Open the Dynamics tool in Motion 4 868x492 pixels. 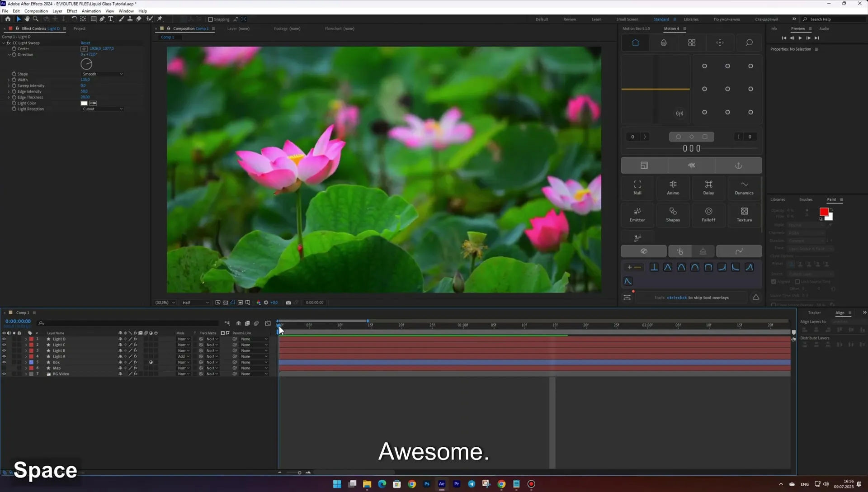[744, 188]
